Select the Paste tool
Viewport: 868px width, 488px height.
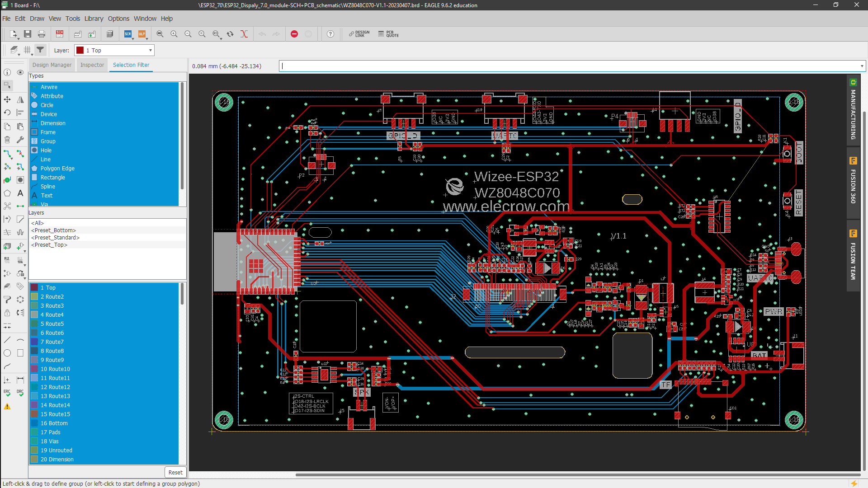point(20,127)
